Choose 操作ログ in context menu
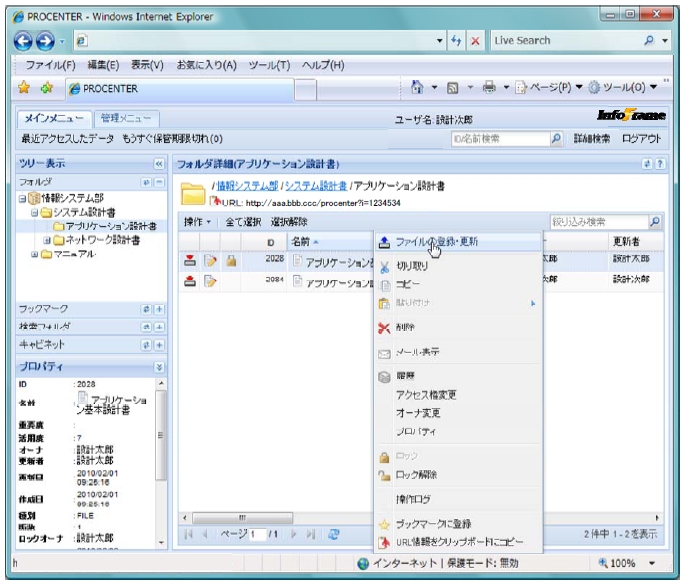The width and height of the screenshot is (684, 584). (458, 499)
